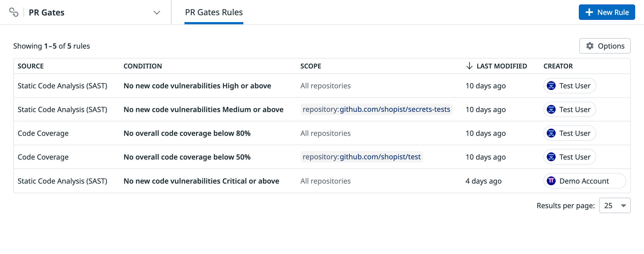Image resolution: width=644 pixels, height=254 pixels.
Task: Sort by the Source column header
Action: coord(31,66)
